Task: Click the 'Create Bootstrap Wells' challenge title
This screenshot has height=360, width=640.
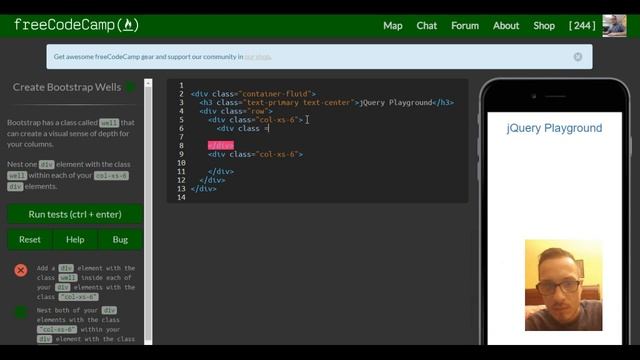Action: [67, 87]
